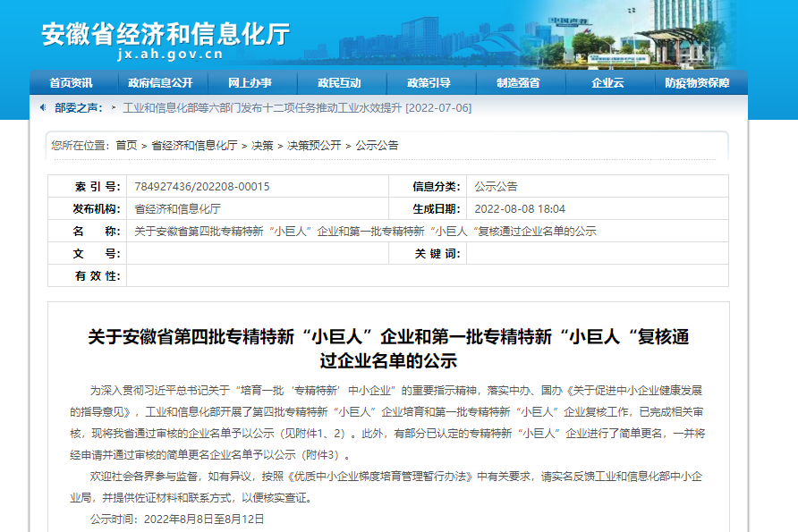The height and width of the screenshot is (532, 798).
Task: Open the 政府信息公开 navigation tab
Action: coord(160,83)
